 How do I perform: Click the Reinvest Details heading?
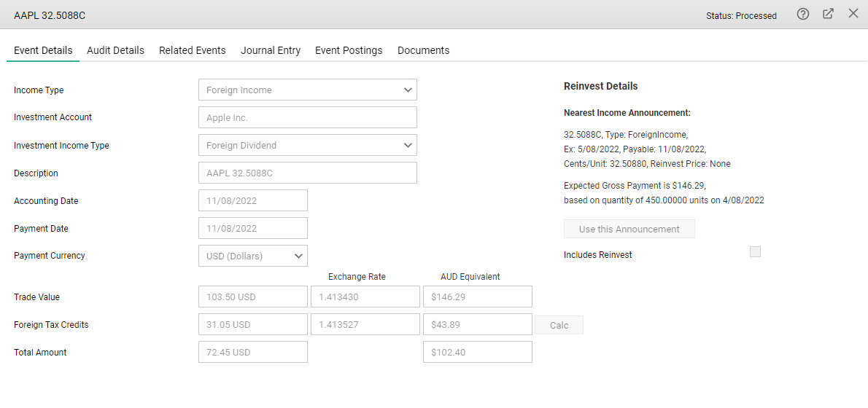[x=600, y=86]
